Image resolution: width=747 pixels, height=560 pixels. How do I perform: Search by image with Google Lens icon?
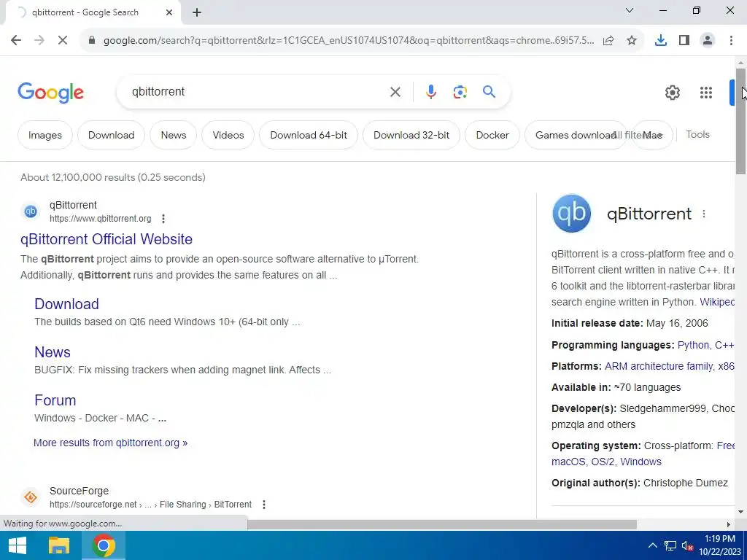[460, 92]
